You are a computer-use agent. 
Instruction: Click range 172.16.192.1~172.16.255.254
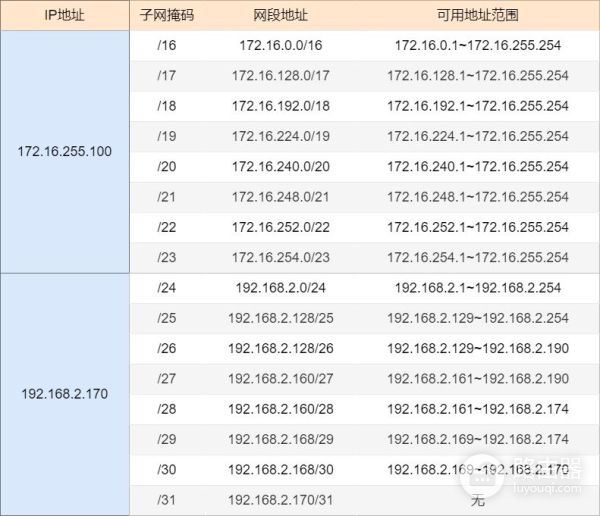[x=478, y=106]
